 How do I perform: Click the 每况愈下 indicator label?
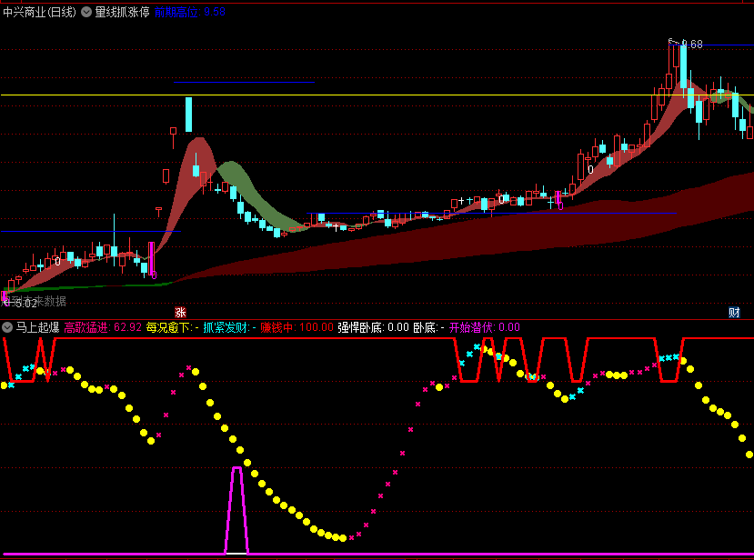[172, 328]
